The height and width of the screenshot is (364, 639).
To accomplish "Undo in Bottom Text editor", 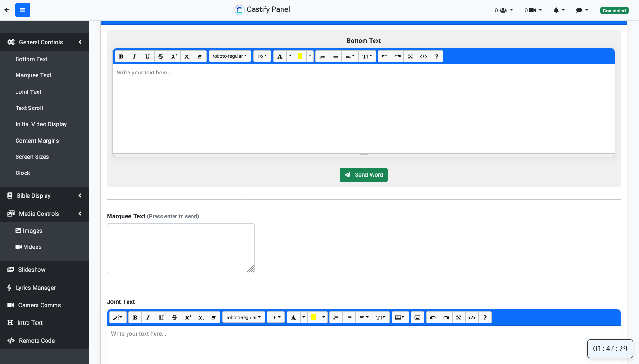I will tap(384, 56).
